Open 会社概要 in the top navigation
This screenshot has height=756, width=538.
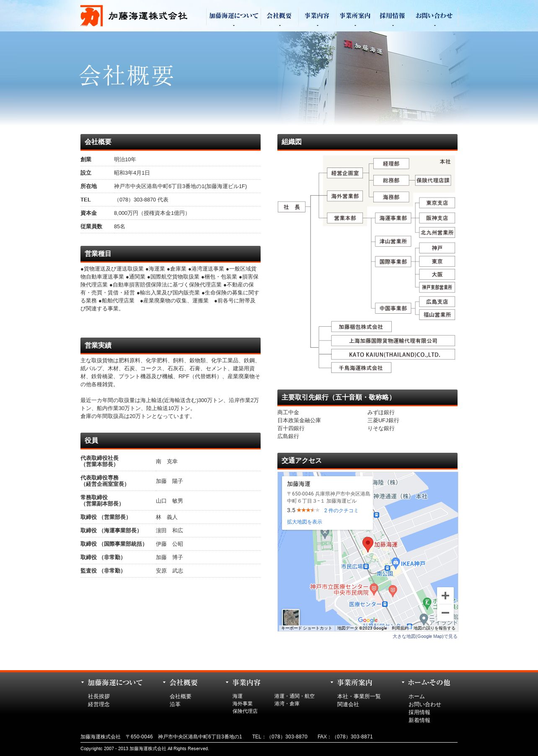pos(279,16)
